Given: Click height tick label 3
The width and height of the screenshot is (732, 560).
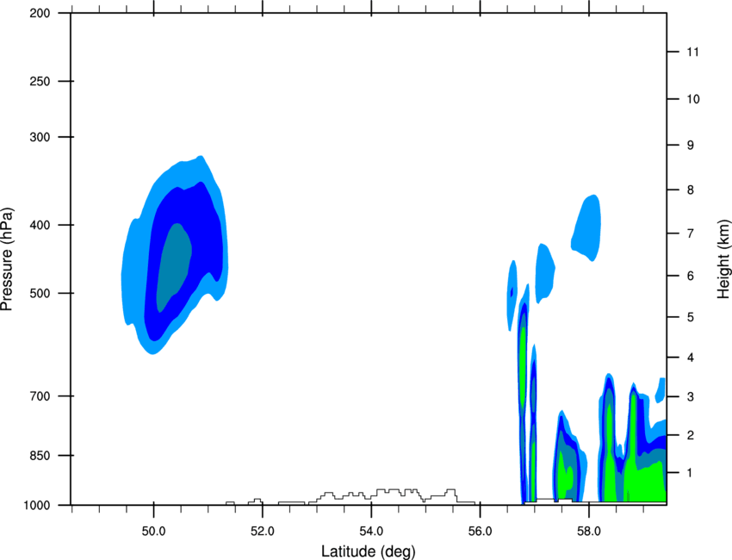Looking at the screenshot, I should (690, 396).
